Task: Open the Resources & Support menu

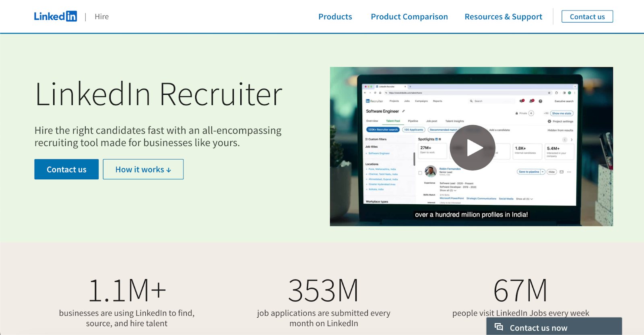Action: 503,16
